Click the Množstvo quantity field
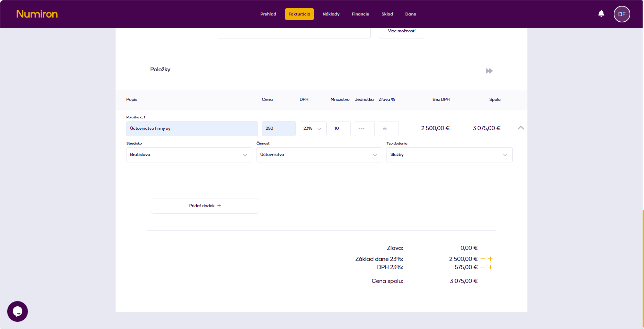Image resolution: width=644 pixels, height=329 pixels. coord(340,128)
